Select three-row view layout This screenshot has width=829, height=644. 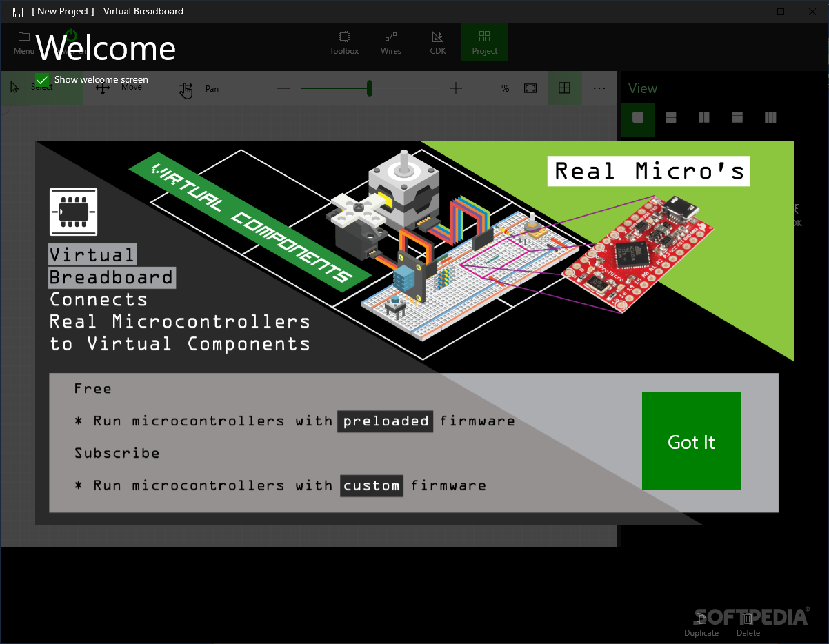[x=737, y=118]
